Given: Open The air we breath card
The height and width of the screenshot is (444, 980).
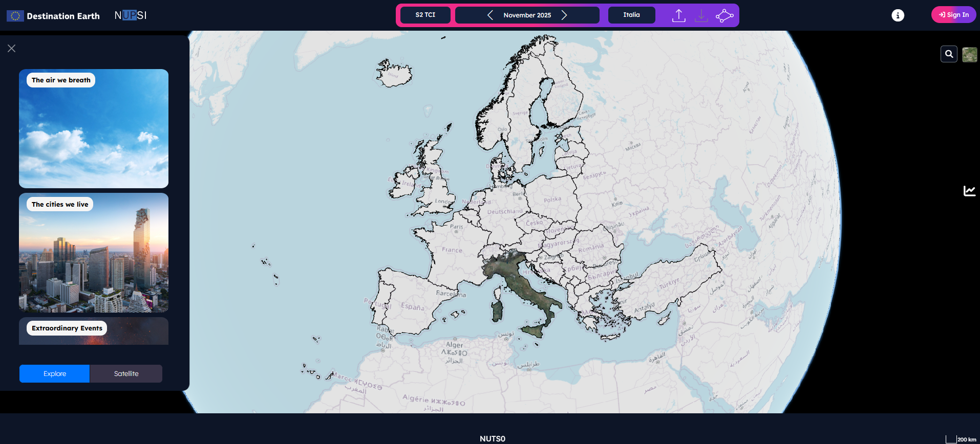Looking at the screenshot, I should pos(94,128).
